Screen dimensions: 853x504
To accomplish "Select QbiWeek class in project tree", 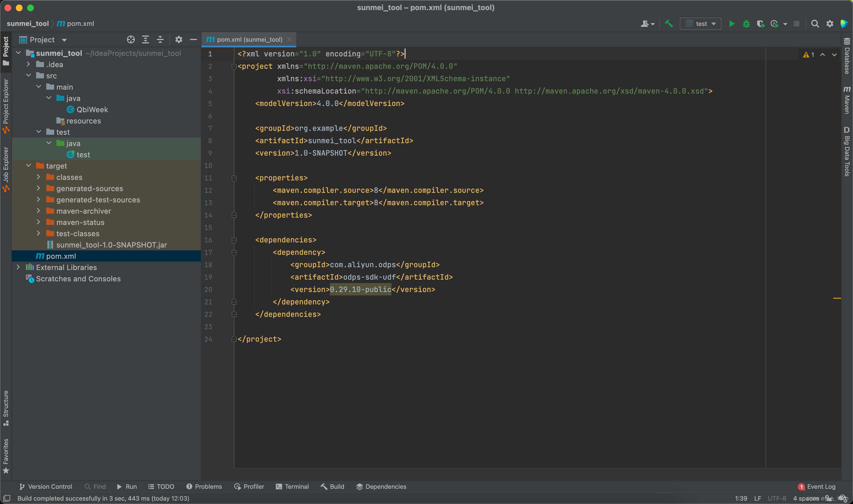I will [x=92, y=109].
